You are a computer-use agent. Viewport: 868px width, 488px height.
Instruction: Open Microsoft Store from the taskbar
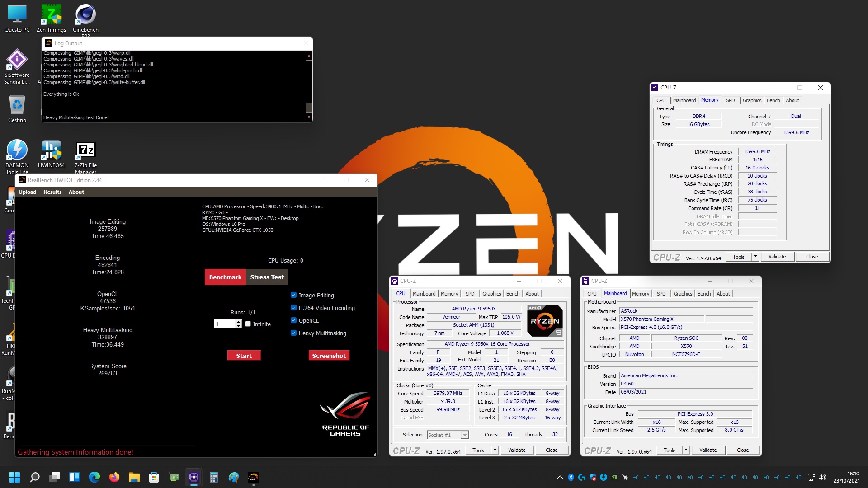[x=154, y=477]
